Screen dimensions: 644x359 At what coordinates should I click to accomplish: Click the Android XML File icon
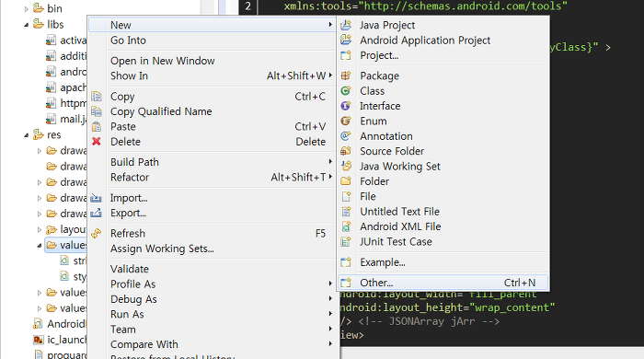[x=346, y=226]
